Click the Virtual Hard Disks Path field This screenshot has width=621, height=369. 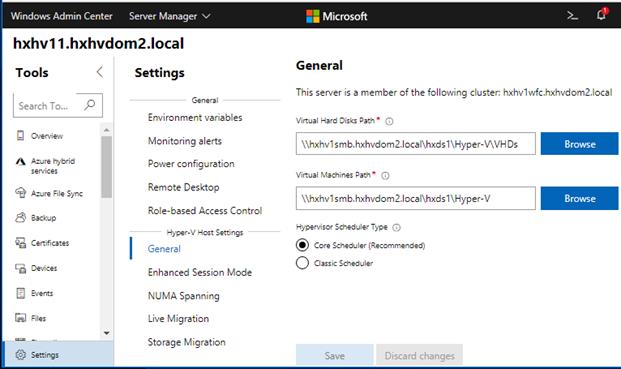click(415, 144)
